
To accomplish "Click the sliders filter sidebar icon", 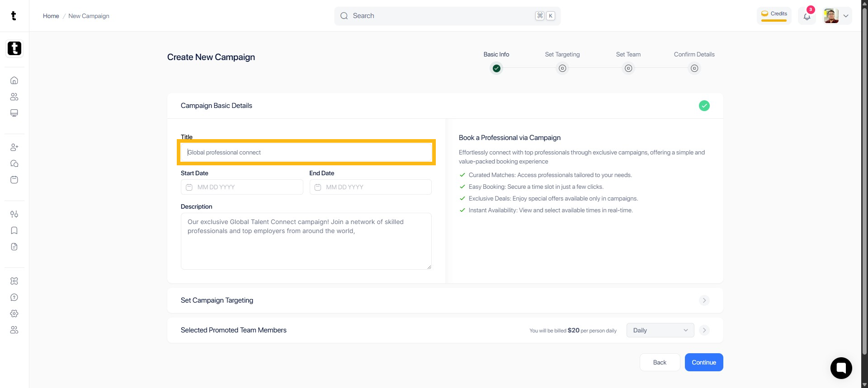I will pyautogui.click(x=14, y=214).
